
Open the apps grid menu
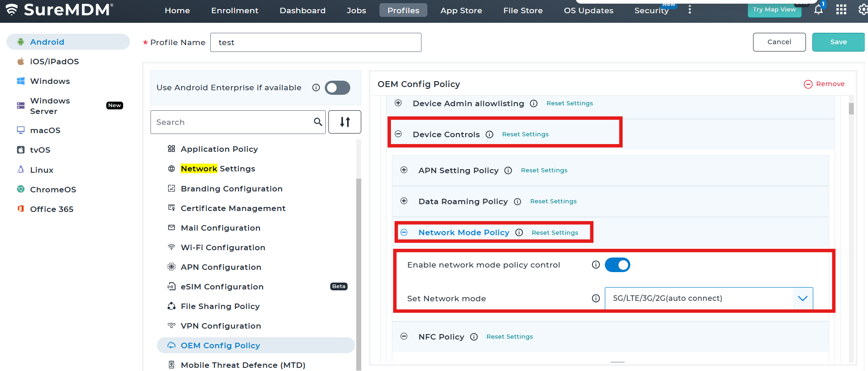841,10
